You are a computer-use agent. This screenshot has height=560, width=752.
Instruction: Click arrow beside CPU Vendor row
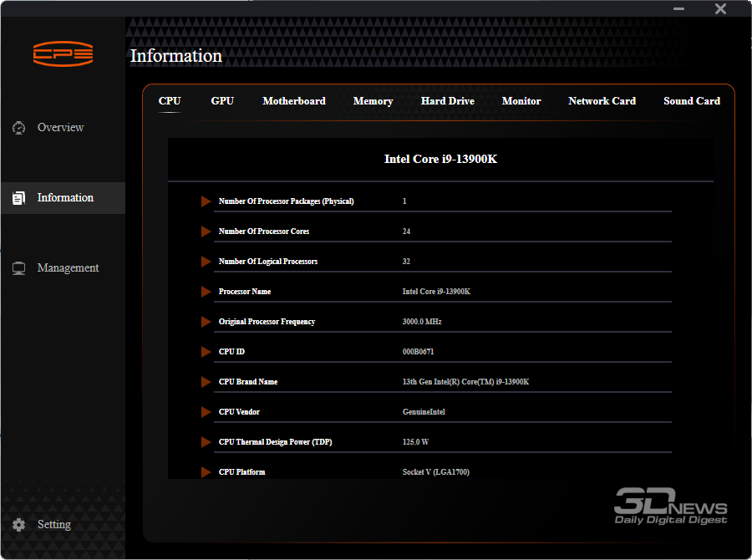click(x=206, y=412)
